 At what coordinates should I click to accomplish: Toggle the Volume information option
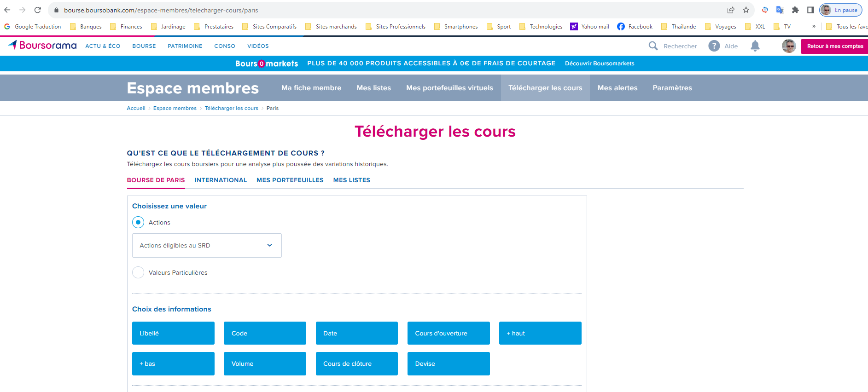(x=265, y=363)
